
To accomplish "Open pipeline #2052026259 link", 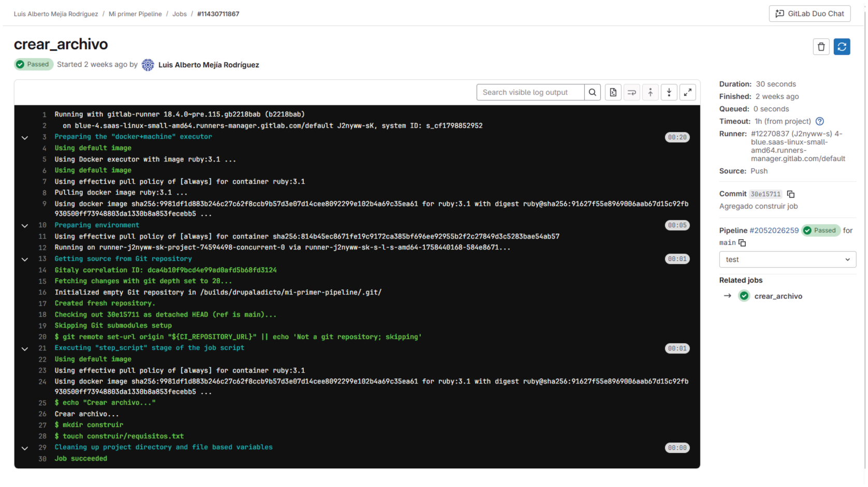I will click(x=774, y=231).
